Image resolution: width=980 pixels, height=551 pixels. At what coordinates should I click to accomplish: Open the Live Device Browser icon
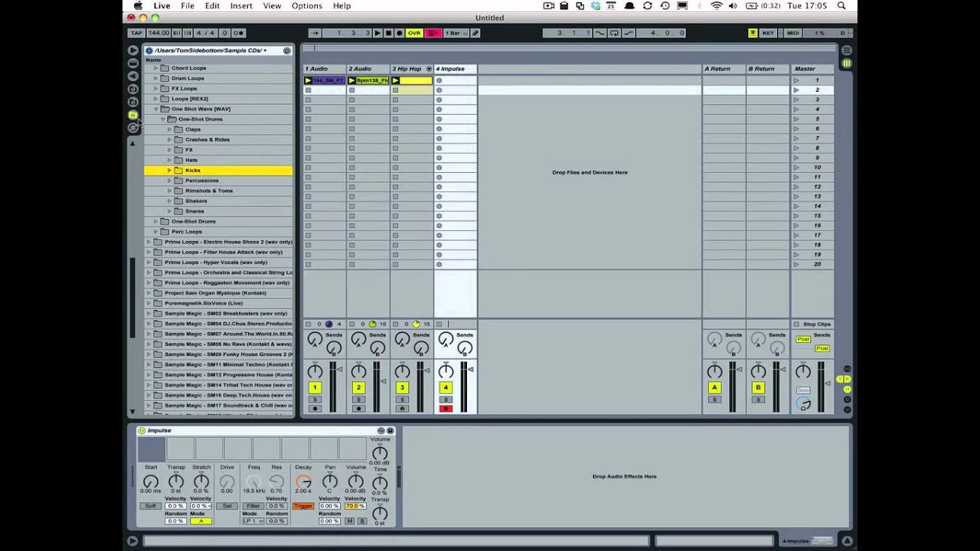[x=133, y=63]
